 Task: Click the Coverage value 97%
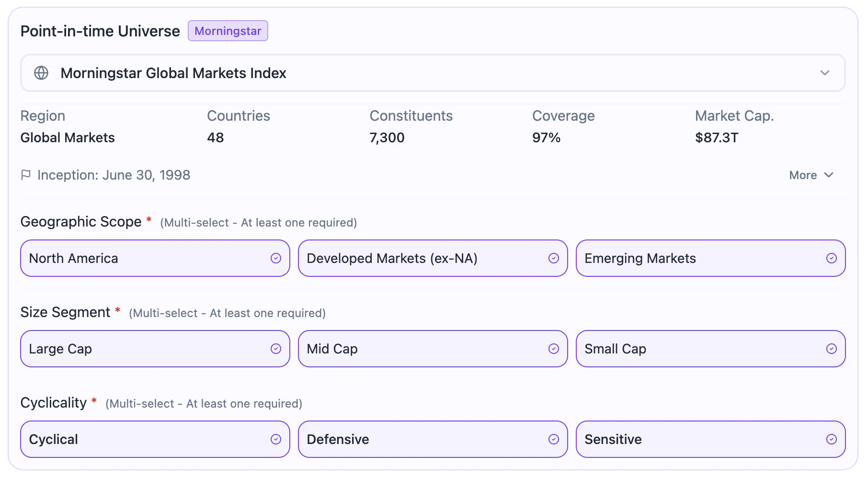[547, 138]
